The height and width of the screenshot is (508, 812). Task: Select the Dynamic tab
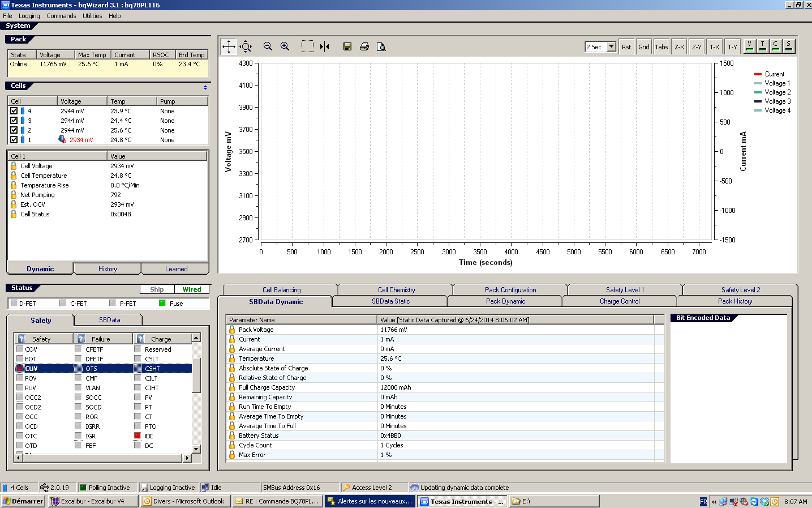pyautogui.click(x=40, y=268)
